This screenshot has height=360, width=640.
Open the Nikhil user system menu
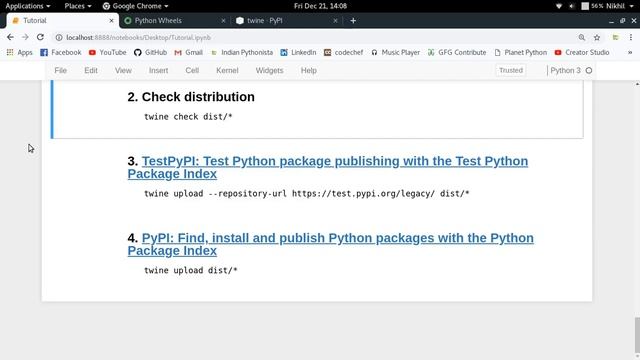[620, 6]
